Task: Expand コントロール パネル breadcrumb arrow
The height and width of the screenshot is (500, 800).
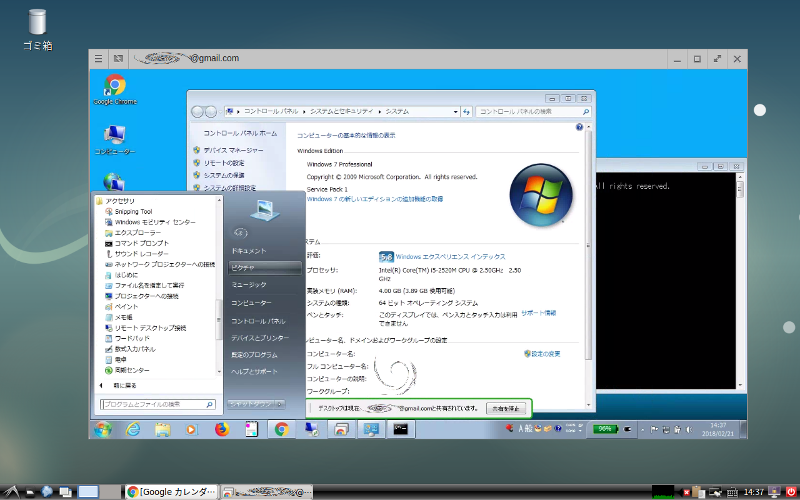Action: (304, 112)
